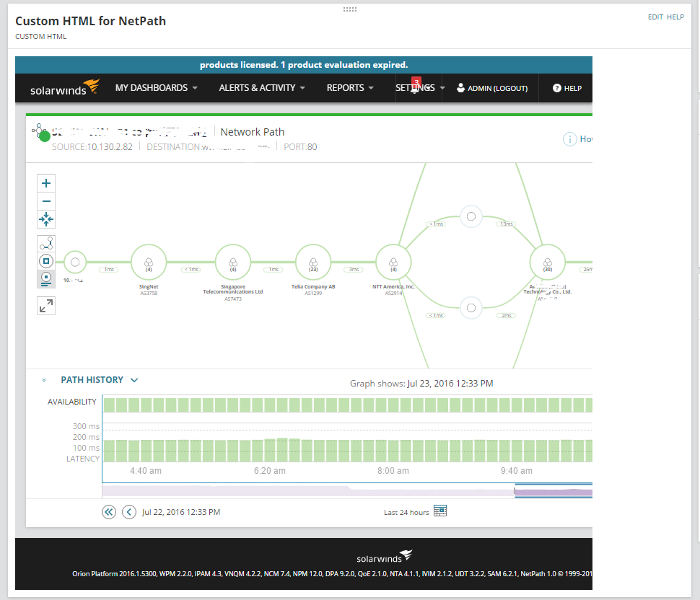The height and width of the screenshot is (600, 700).
Task: Click the connected-nodes layout icon
Action: (46, 244)
